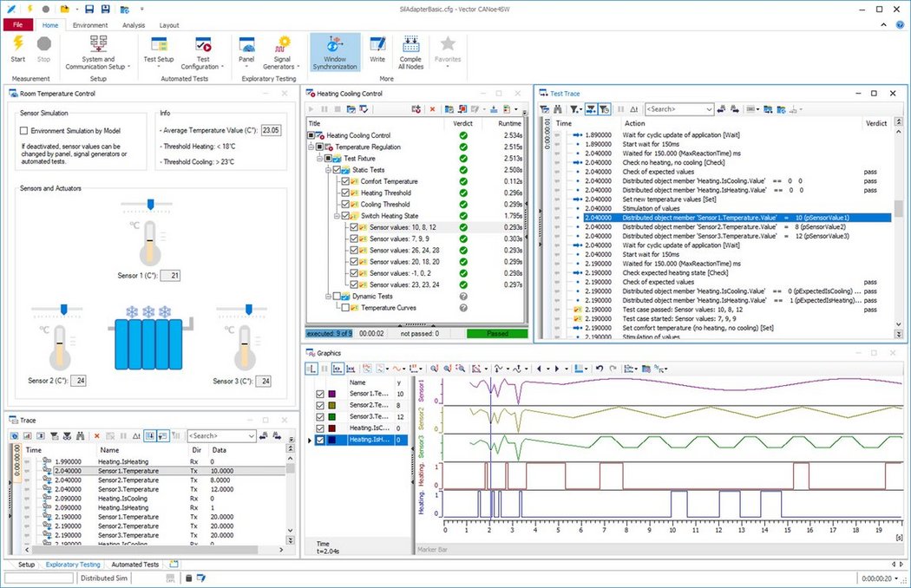Toggle Heating Threshold test checkbox
This screenshot has height=588, width=911.
pyautogui.click(x=345, y=193)
